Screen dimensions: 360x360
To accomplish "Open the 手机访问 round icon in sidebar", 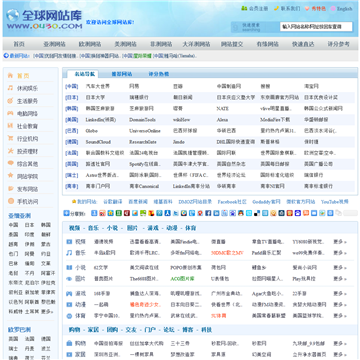I will tap(10, 201).
